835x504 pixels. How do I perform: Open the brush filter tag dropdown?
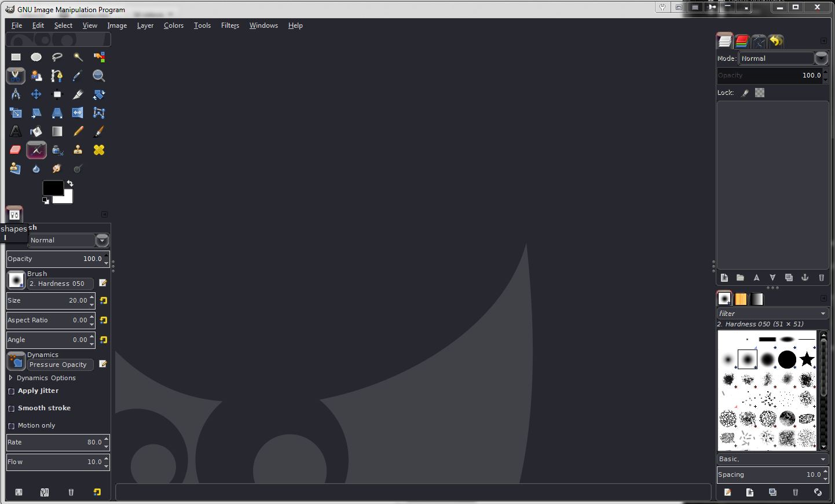[x=823, y=314]
